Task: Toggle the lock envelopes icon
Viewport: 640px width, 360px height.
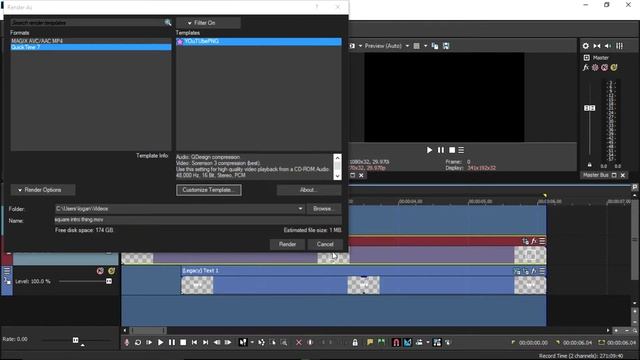Action: point(355,342)
